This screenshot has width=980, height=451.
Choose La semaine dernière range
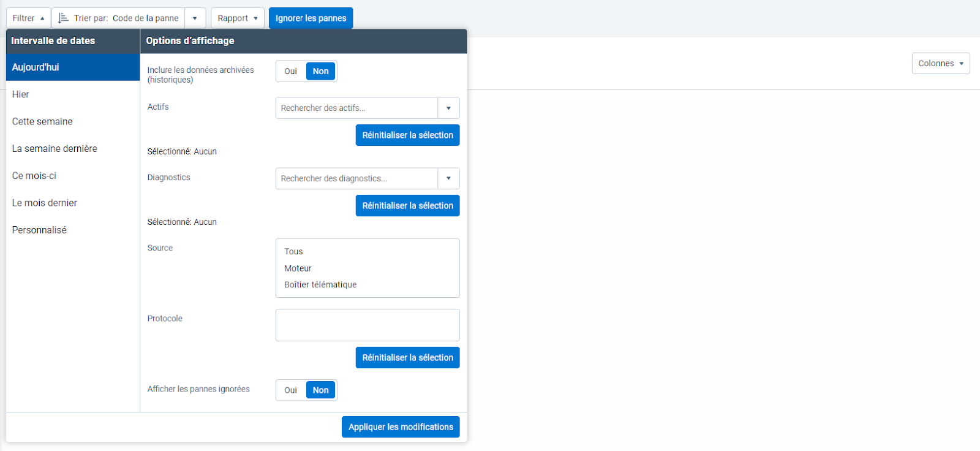click(73, 148)
